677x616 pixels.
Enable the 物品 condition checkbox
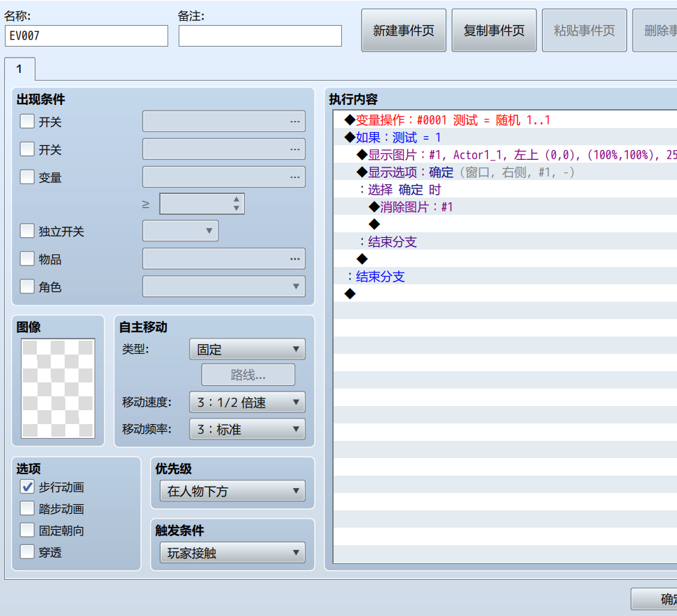(27, 259)
